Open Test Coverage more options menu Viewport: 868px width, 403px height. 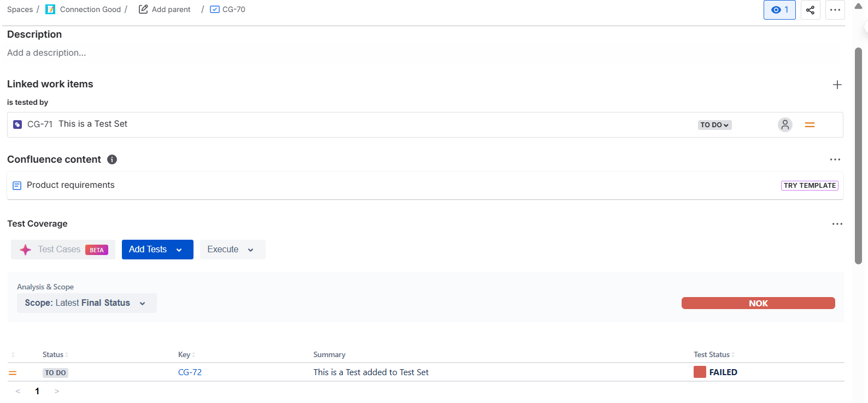click(837, 224)
